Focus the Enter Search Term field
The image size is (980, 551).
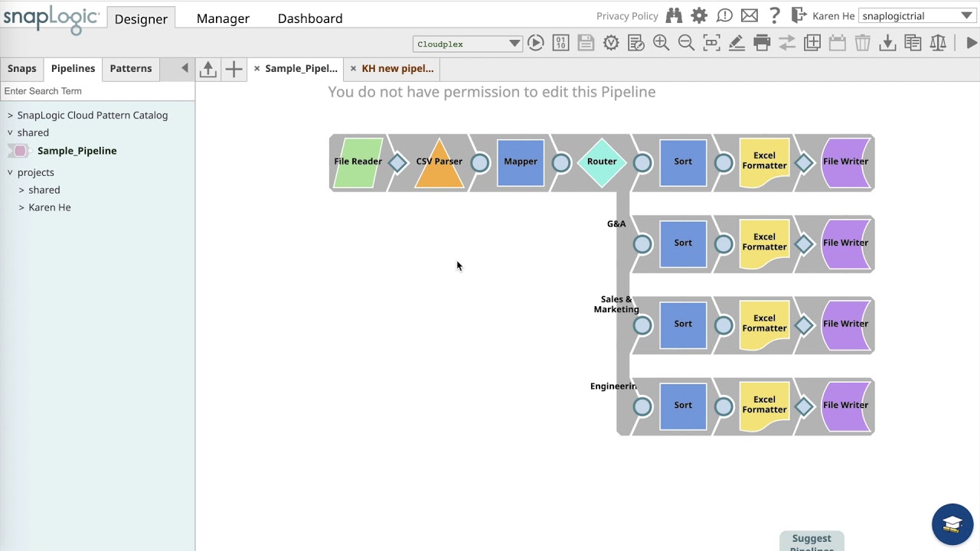click(x=97, y=91)
